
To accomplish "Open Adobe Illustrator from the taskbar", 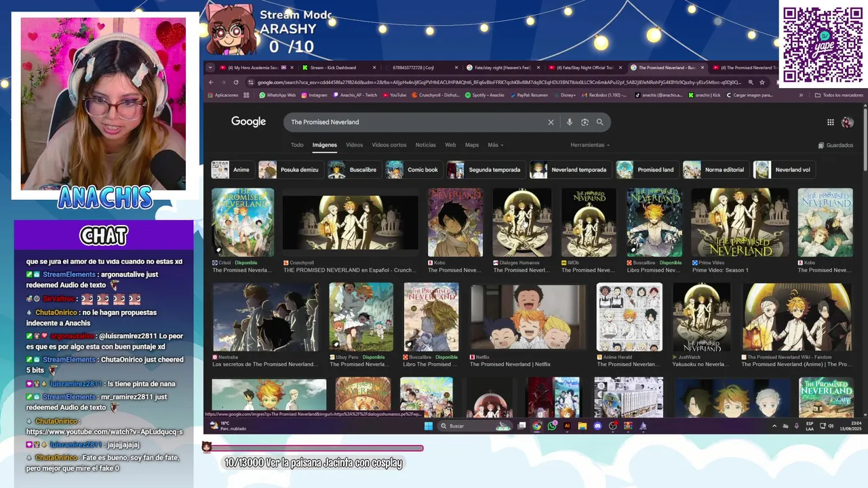I will [567, 426].
